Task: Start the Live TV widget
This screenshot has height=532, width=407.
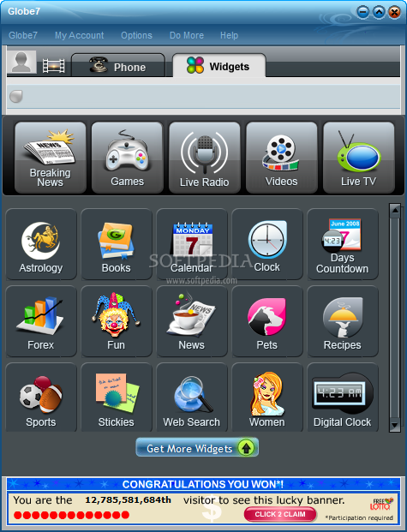Action: click(x=358, y=158)
